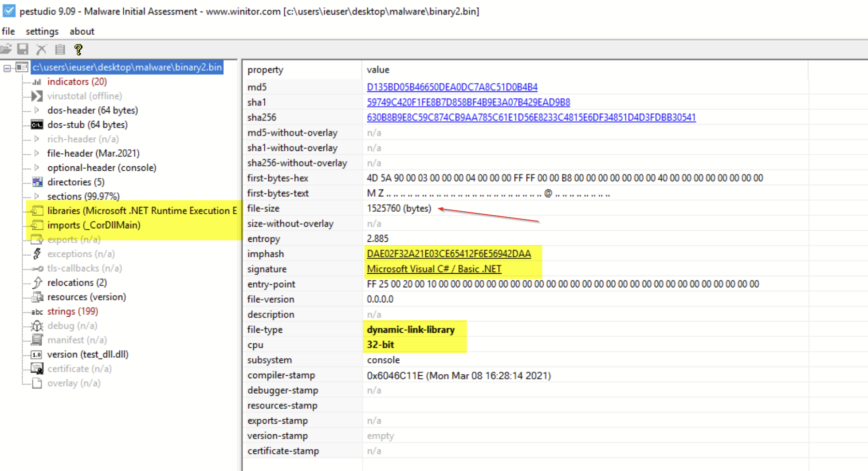
Task: Select indicators (20) tree item
Action: (77, 82)
